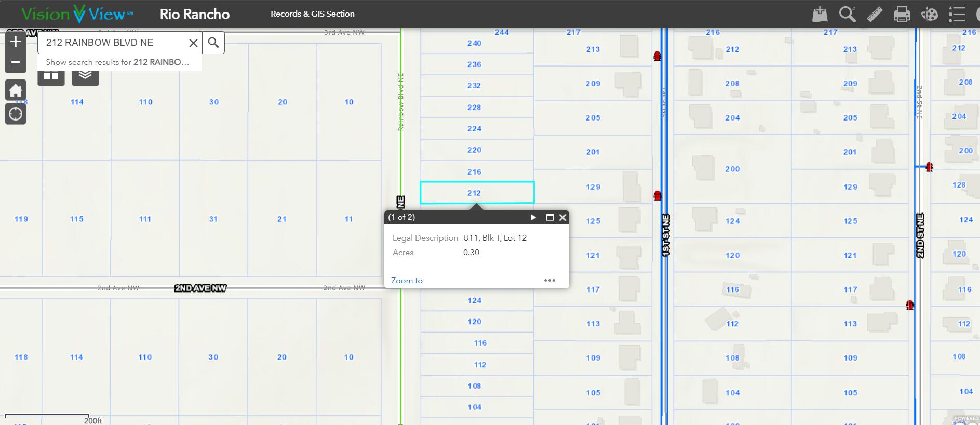Open the Legend list tool
Screen dimensions: 980x425
click(957, 14)
